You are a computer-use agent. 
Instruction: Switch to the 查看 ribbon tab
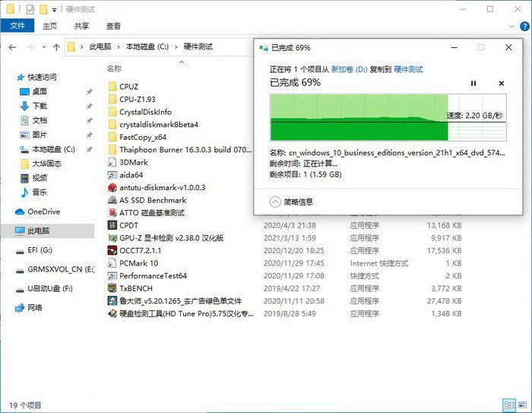click(113, 26)
